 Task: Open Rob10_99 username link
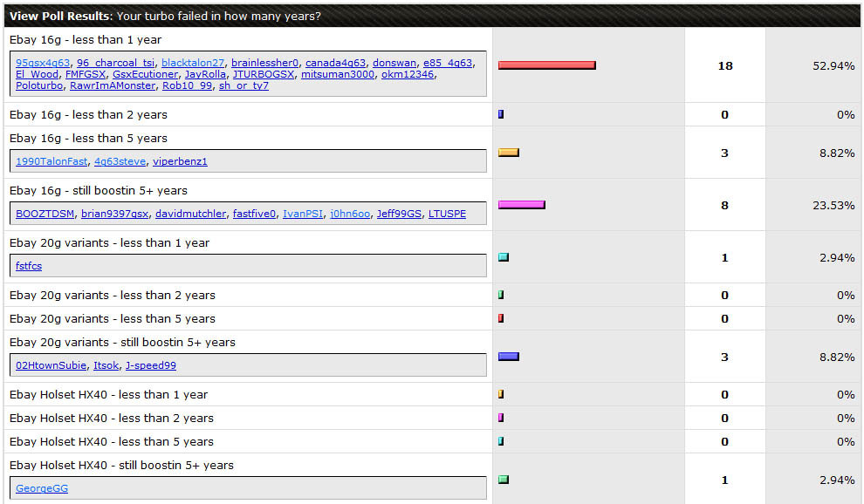coord(188,86)
